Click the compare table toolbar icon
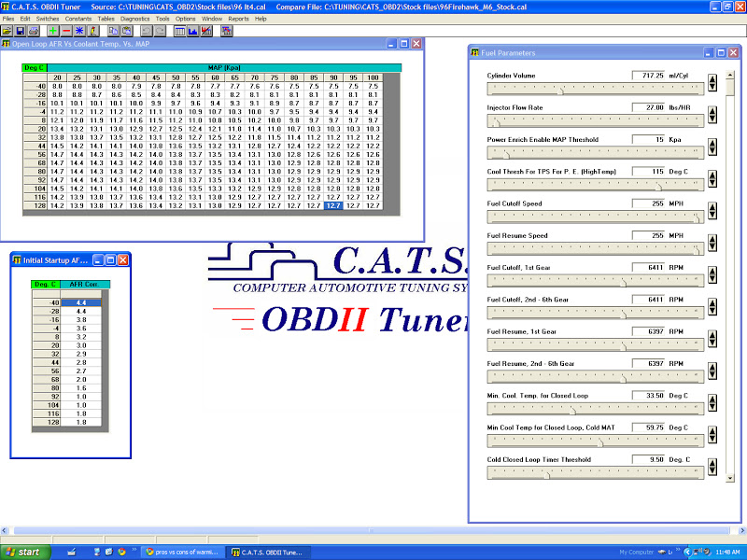Image resolution: width=747 pixels, height=560 pixels. pos(226,31)
